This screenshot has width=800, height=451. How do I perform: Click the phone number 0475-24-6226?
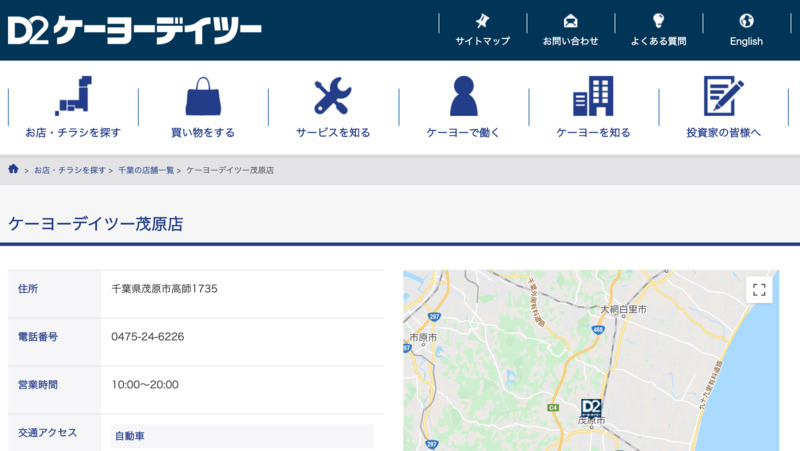point(147,337)
